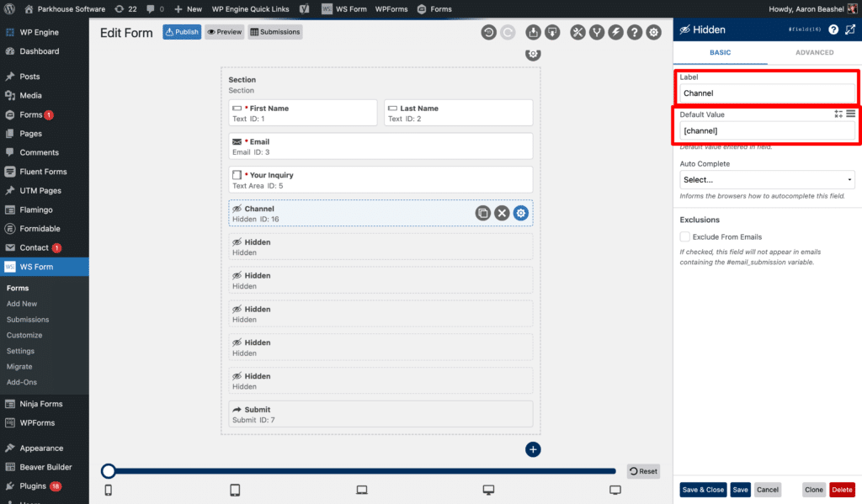Open the conditional logic toolbar icon

pos(597,31)
